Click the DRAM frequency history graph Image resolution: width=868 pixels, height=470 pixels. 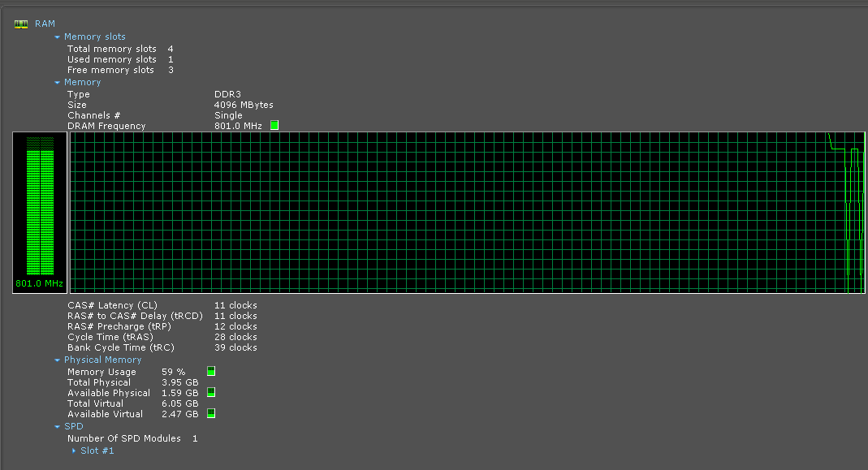point(455,213)
